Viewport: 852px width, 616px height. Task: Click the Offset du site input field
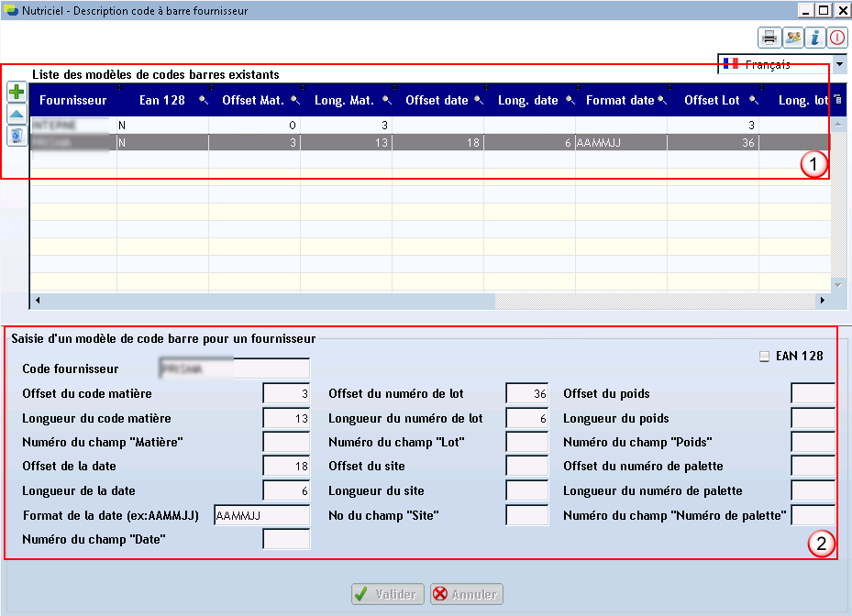coord(527,466)
